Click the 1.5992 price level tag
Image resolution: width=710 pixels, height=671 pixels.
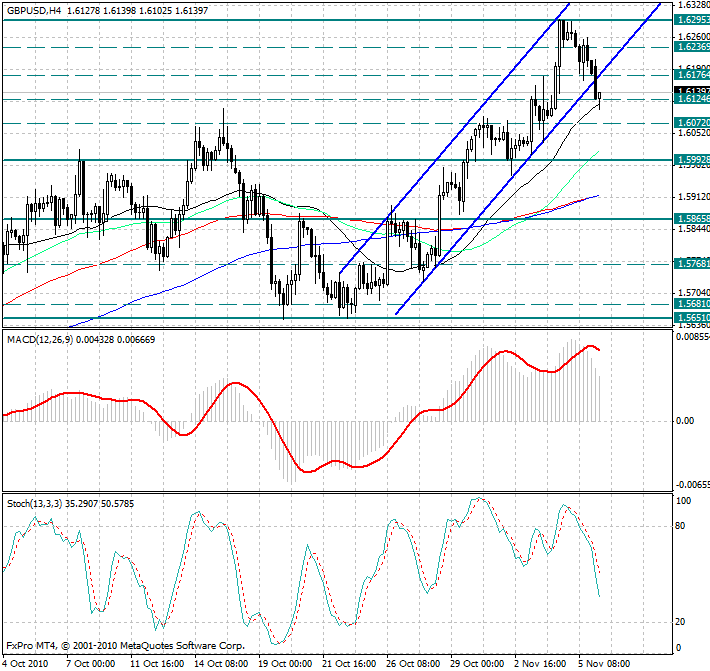[x=692, y=160]
